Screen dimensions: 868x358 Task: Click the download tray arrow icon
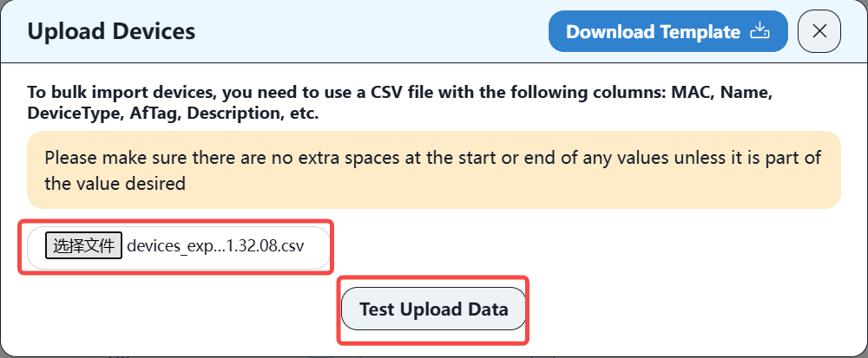[x=759, y=32]
